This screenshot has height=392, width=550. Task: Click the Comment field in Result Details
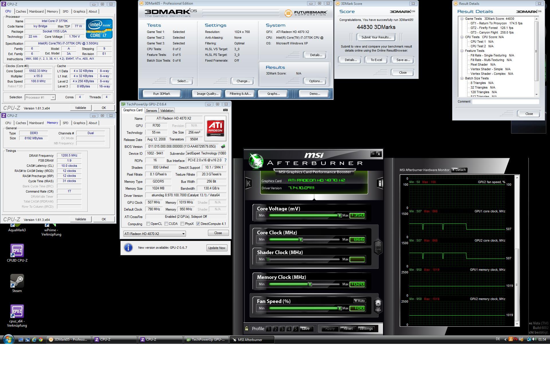pyautogui.click(x=506, y=101)
